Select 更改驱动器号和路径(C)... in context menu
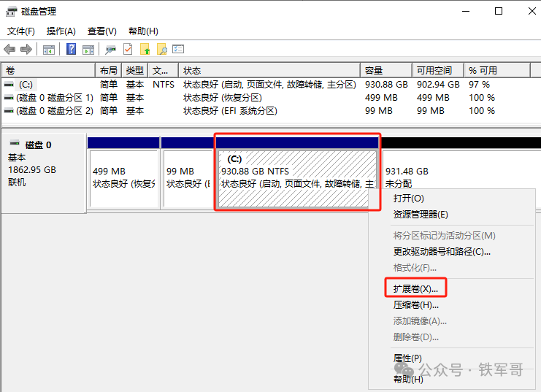Image resolution: width=541 pixels, height=392 pixels. coord(442,252)
